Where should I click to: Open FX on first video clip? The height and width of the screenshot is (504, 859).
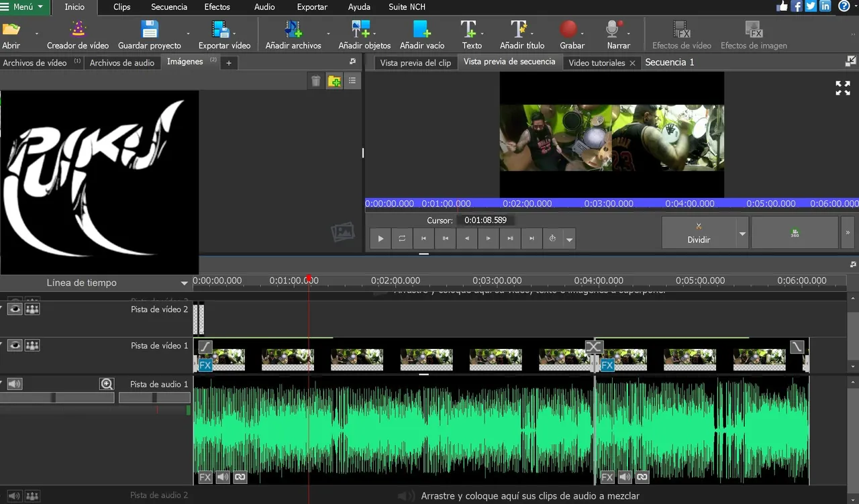(205, 366)
